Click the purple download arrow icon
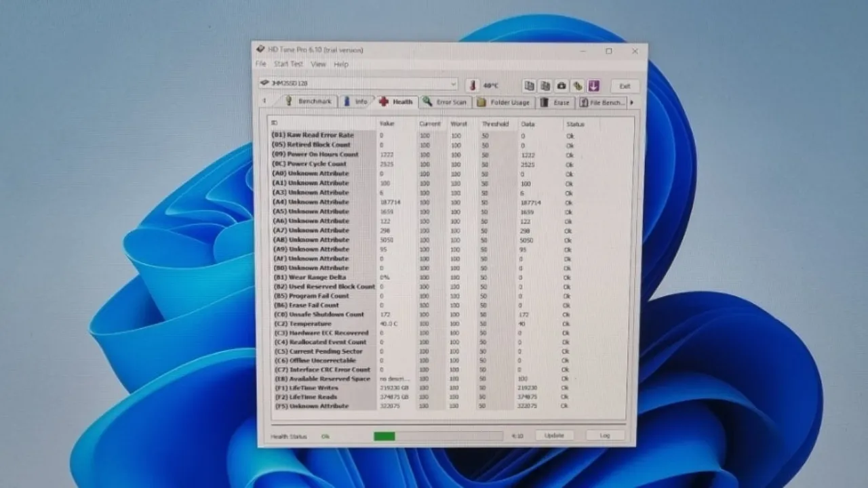This screenshot has width=868, height=488. [594, 86]
